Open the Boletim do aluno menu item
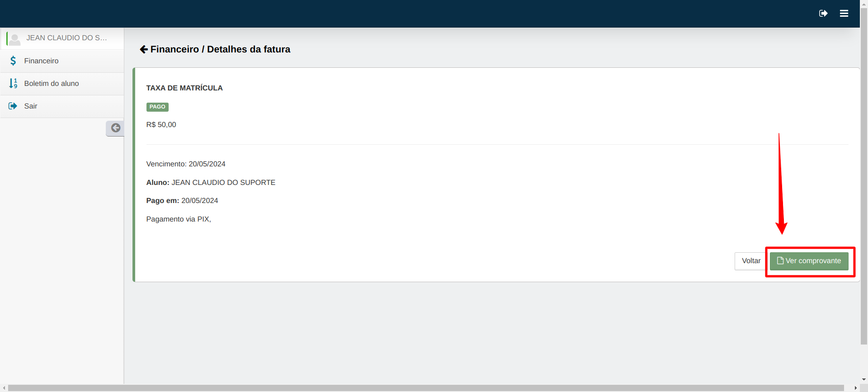 coord(62,84)
